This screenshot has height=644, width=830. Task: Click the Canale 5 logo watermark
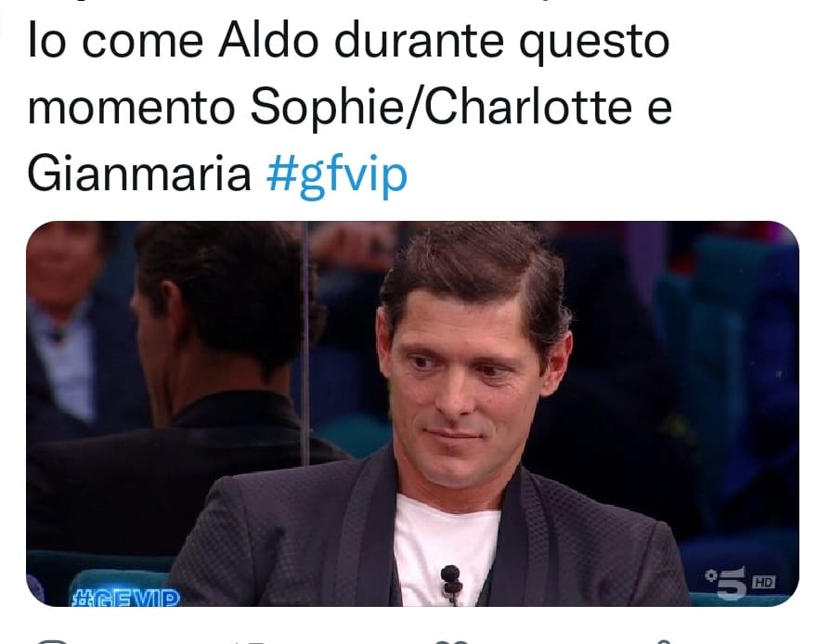tap(727, 583)
